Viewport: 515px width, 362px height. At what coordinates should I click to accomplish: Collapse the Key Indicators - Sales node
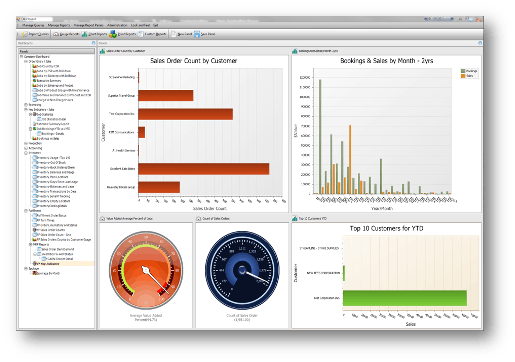tap(26, 110)
